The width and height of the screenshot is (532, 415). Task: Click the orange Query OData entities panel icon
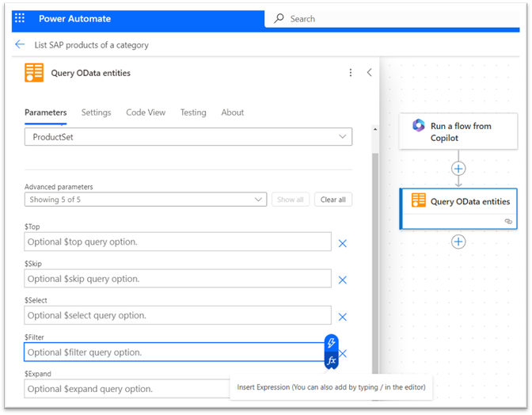click(34, 73)
